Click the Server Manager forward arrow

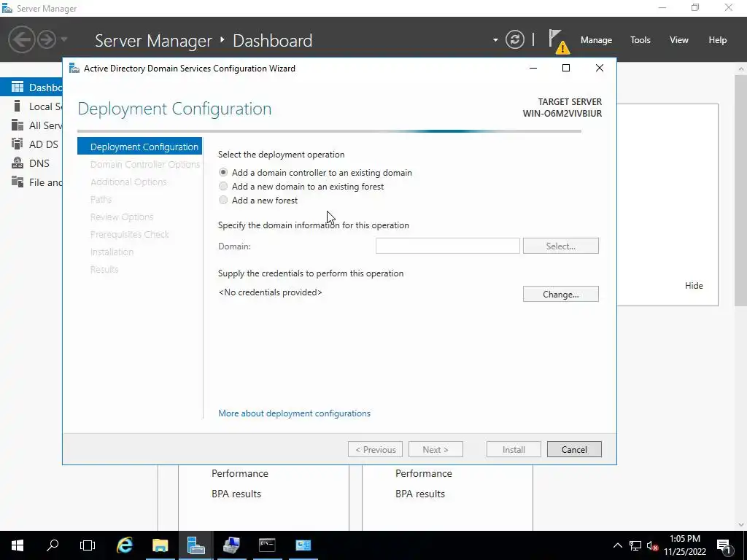tap(47, 39)
